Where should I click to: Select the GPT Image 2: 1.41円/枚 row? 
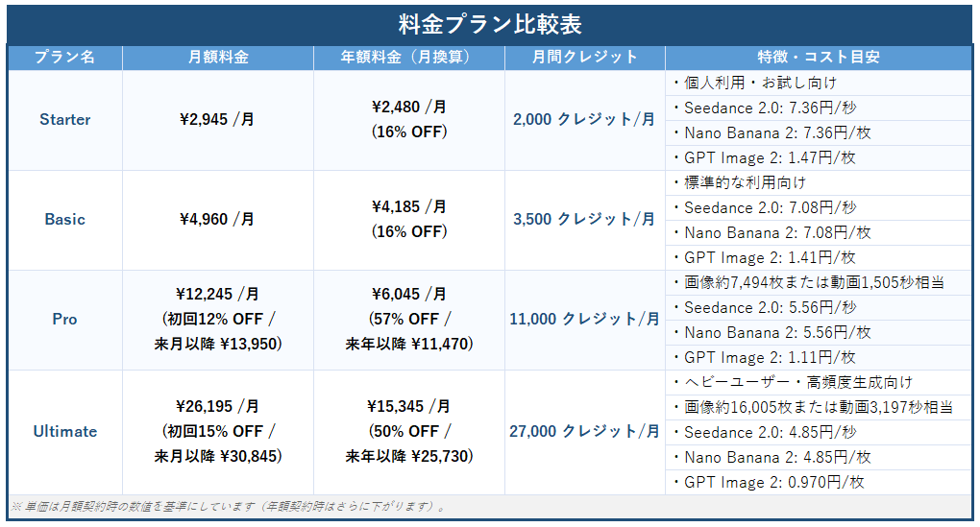[819, 258]
